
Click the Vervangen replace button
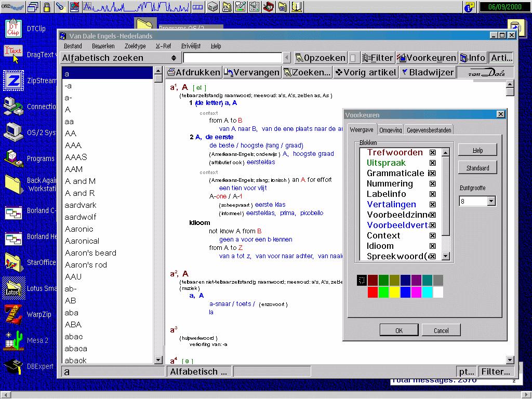[252, 72]
